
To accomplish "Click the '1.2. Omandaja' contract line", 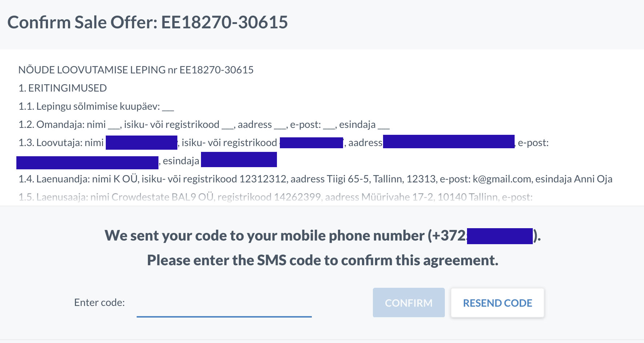I will coord(204,124).
